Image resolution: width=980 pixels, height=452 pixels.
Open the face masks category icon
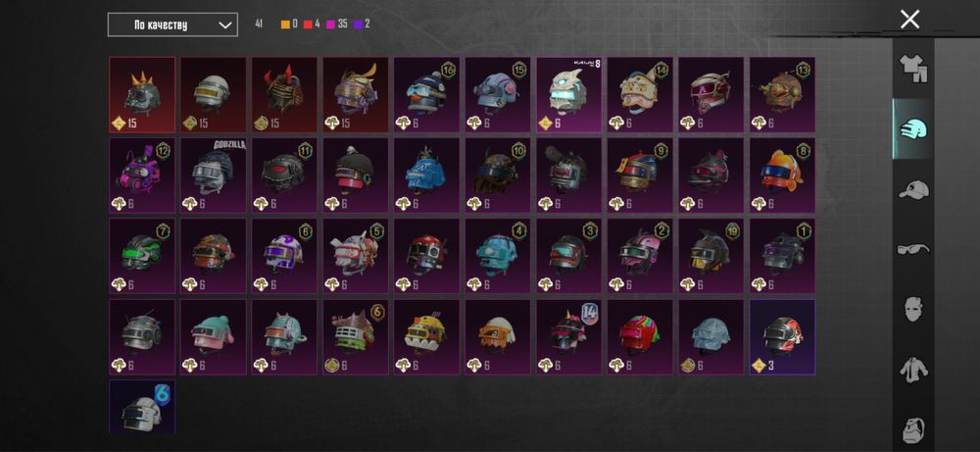(913, 309)
